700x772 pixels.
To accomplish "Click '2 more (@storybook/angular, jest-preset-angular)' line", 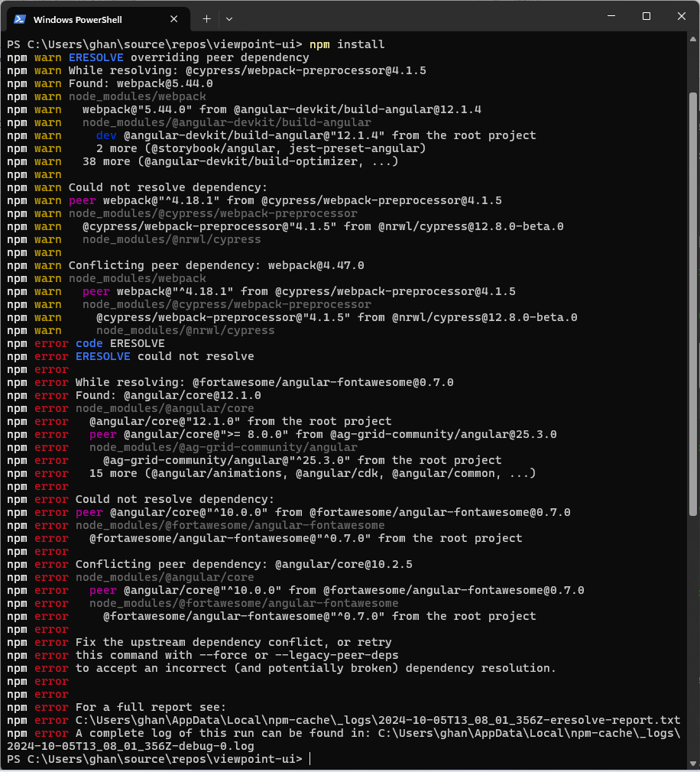I will point(261,149).
